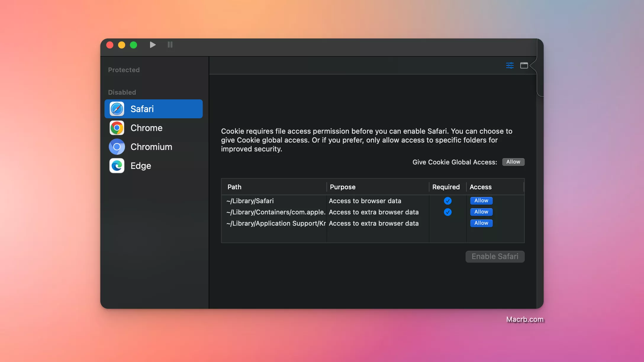Click the Disabled section header

tap(122, 92)
